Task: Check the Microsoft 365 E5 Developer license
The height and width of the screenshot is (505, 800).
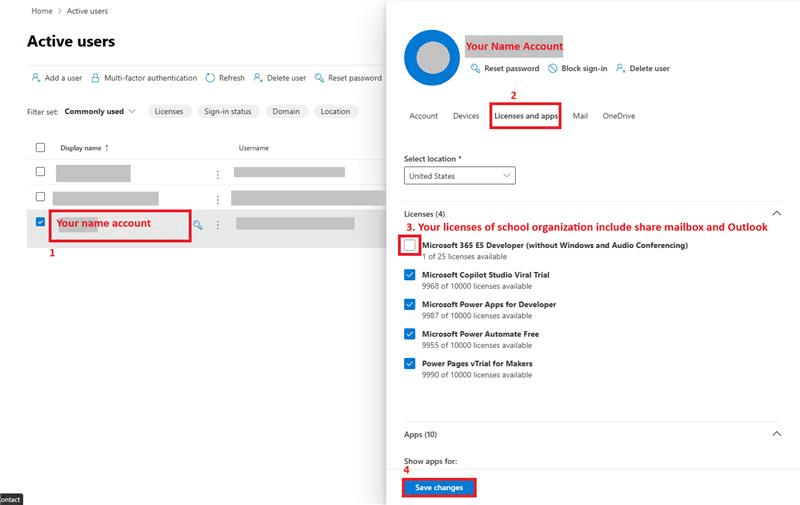Action: pos(410,245)
